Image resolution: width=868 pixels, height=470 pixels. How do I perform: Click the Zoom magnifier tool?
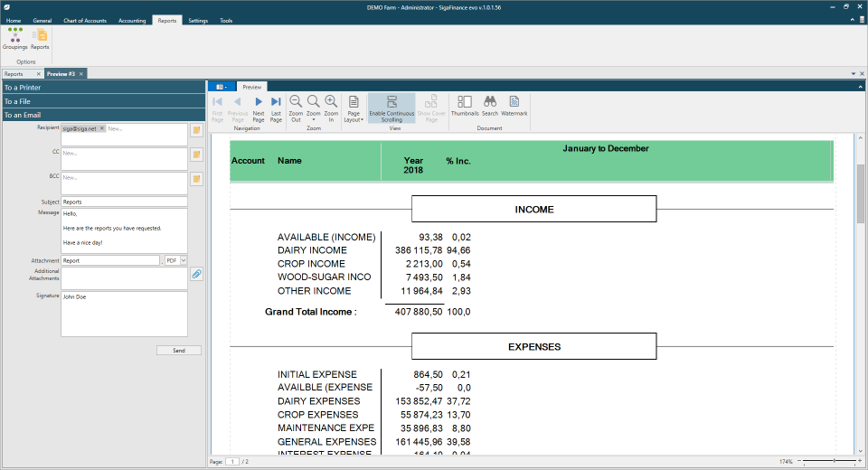pyautogui.click(x=314, y=108)
